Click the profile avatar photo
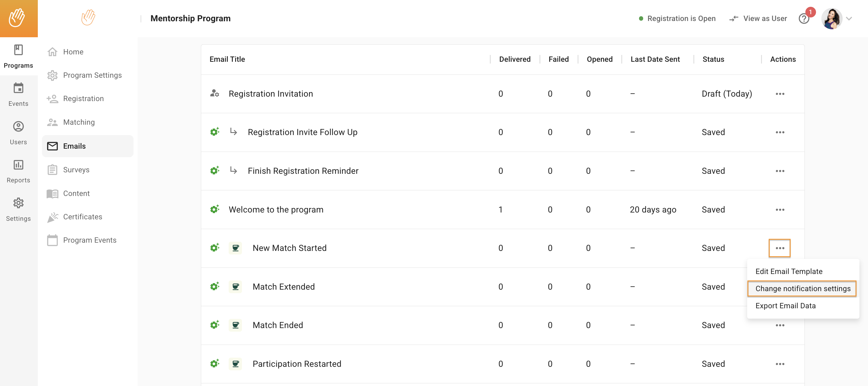This screenshot has width=868, height=386. (x=832, y=19)
